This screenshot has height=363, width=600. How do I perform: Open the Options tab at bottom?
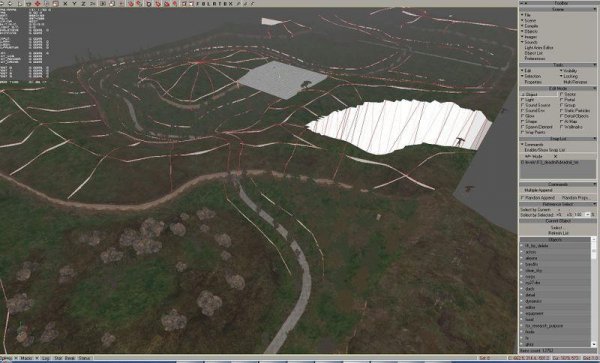(6, 358)
